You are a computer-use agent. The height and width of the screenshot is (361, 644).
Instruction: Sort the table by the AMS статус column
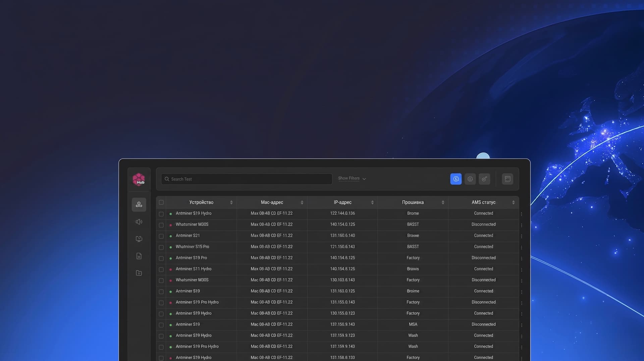(513, 202)
